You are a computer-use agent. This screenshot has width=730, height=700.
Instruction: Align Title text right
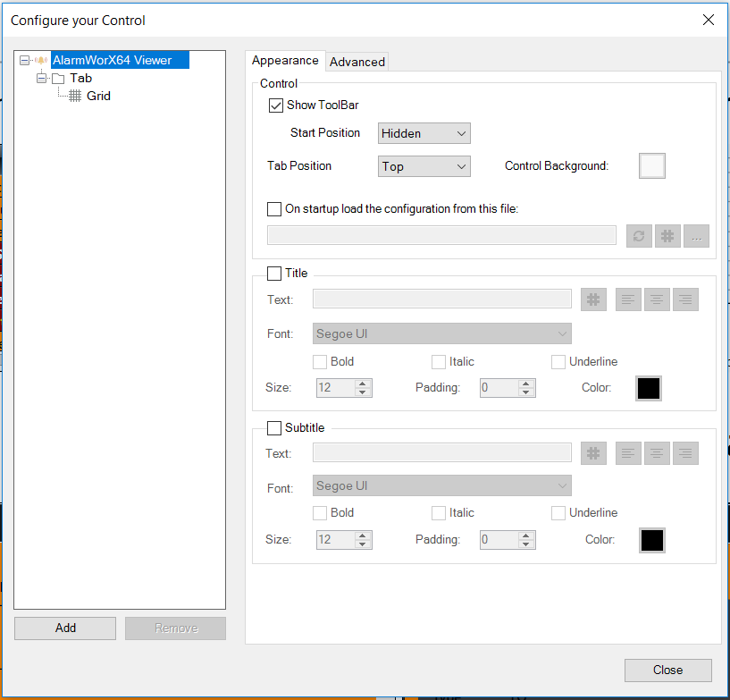686,299
